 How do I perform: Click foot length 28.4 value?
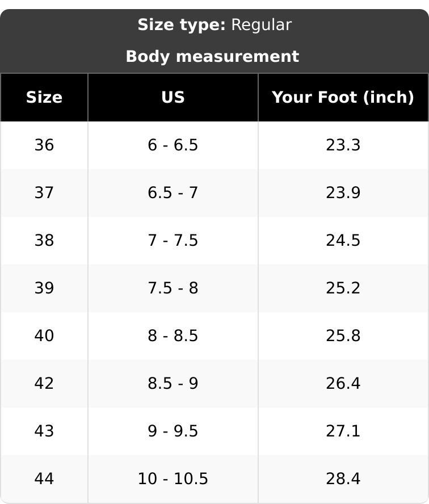[343, 478]
